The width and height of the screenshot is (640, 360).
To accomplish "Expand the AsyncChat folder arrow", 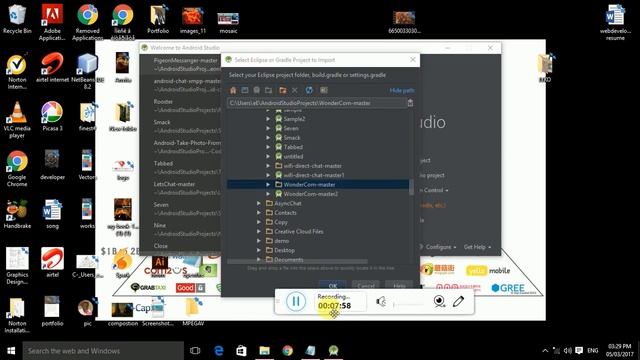I will coord(259,203).
